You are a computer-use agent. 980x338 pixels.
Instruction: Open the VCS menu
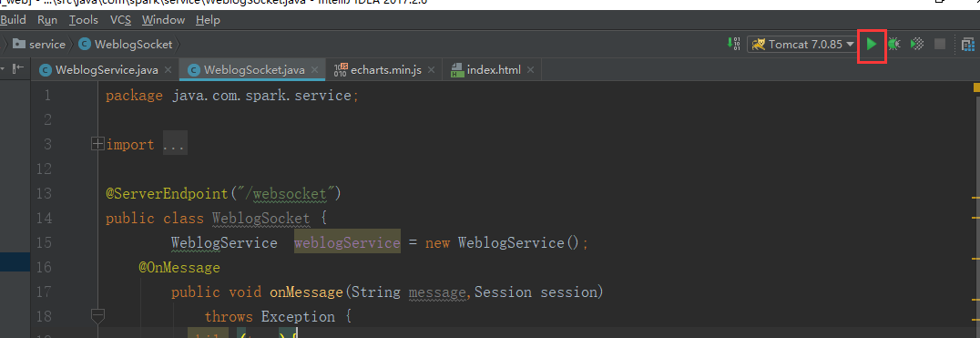point(120,20)
